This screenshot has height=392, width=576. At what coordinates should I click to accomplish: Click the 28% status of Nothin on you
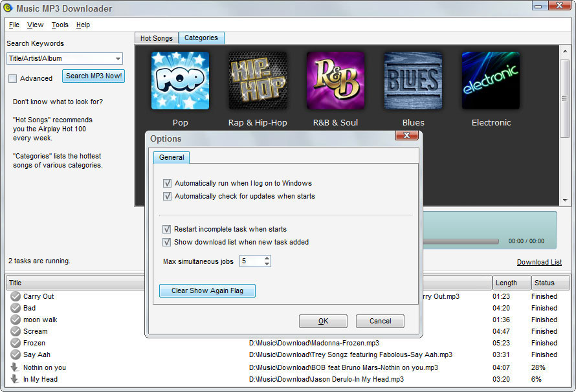click(538, 367)
